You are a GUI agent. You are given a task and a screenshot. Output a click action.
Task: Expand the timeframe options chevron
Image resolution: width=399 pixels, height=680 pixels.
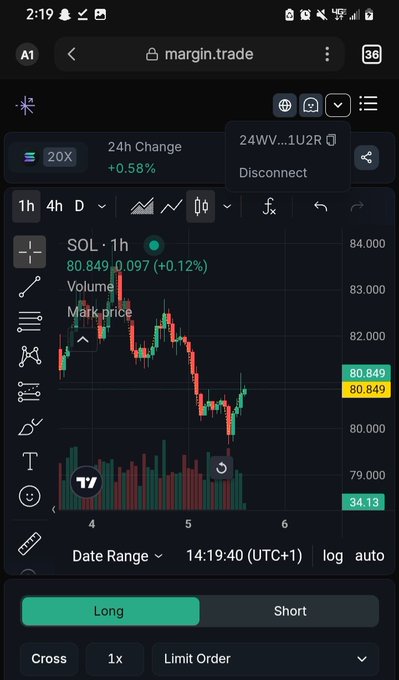point(101,206)
